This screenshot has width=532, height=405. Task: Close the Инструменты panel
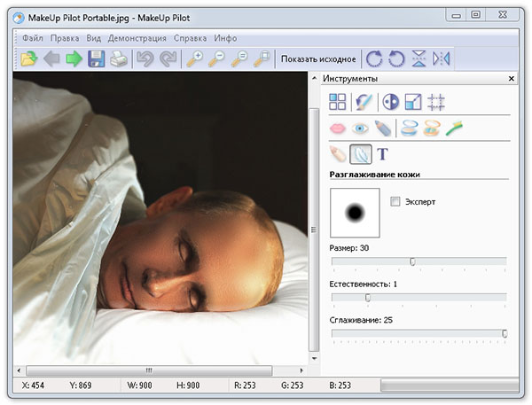pos(512,79)
